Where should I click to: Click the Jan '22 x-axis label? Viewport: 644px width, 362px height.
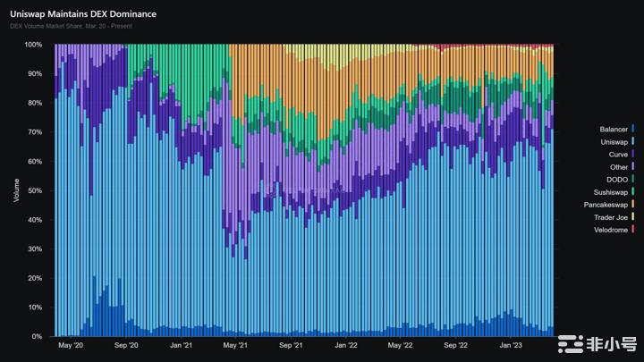(346, 345)
